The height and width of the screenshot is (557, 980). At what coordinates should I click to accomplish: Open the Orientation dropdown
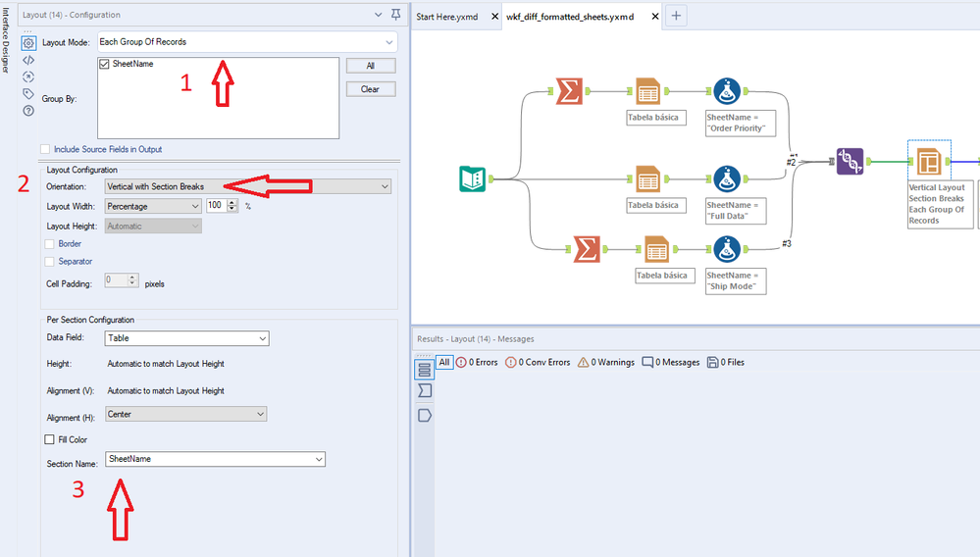[248, 186]
